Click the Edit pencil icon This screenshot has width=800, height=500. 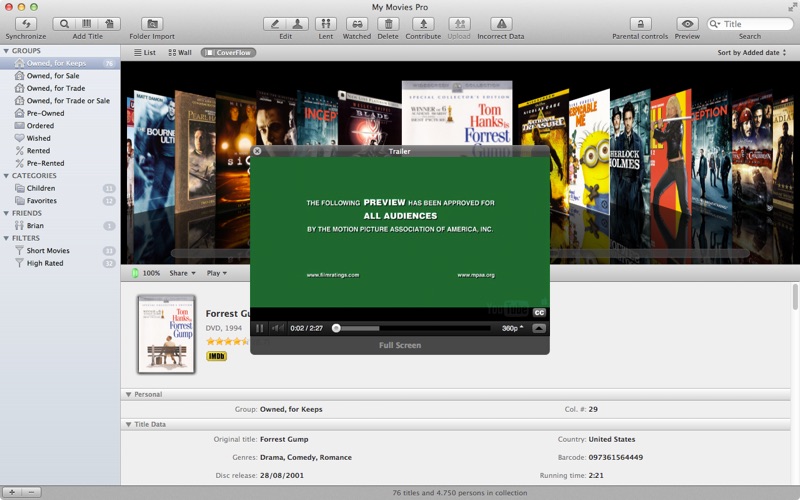(x=274, y=23)
